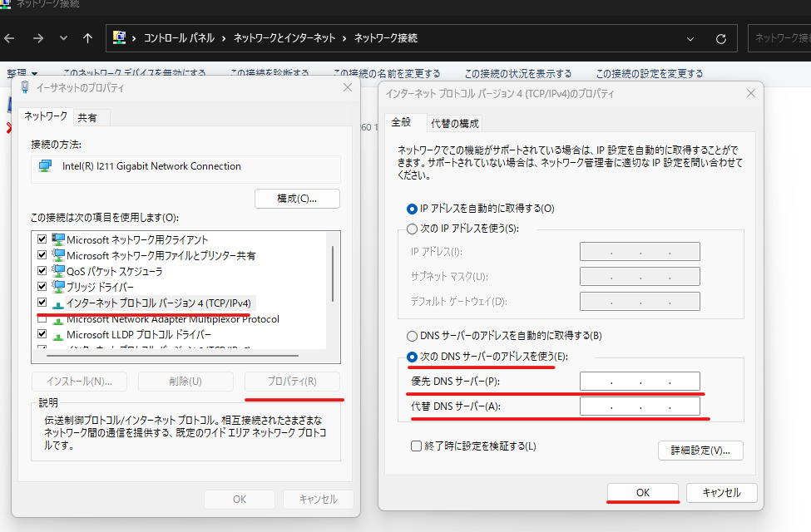Click この接続の設定を変更する in toolbar
This screenshot has width=811, height=532.
click(x=649, y=73)
